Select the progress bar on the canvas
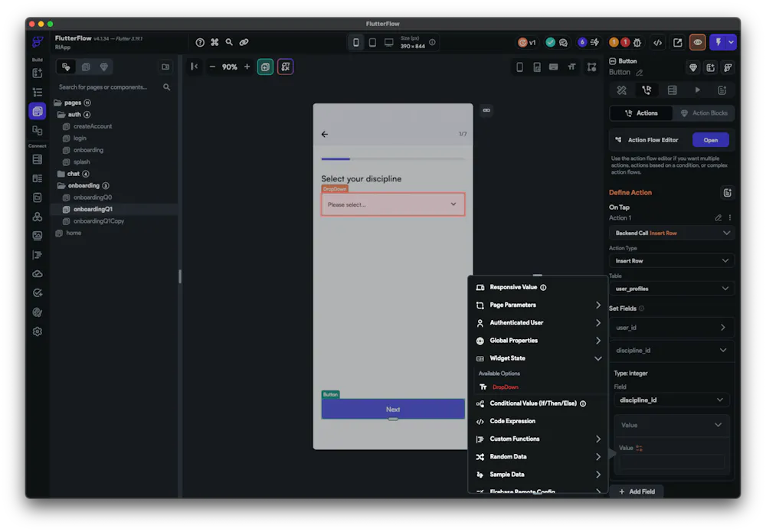Viewport: 766px width, 532px height. click(393, 158)
